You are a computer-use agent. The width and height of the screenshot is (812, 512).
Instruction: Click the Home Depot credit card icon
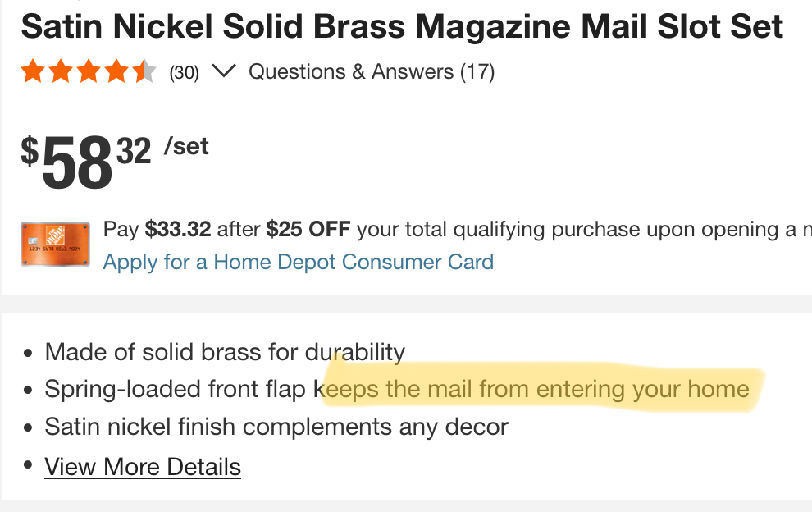tap(56, 244)
